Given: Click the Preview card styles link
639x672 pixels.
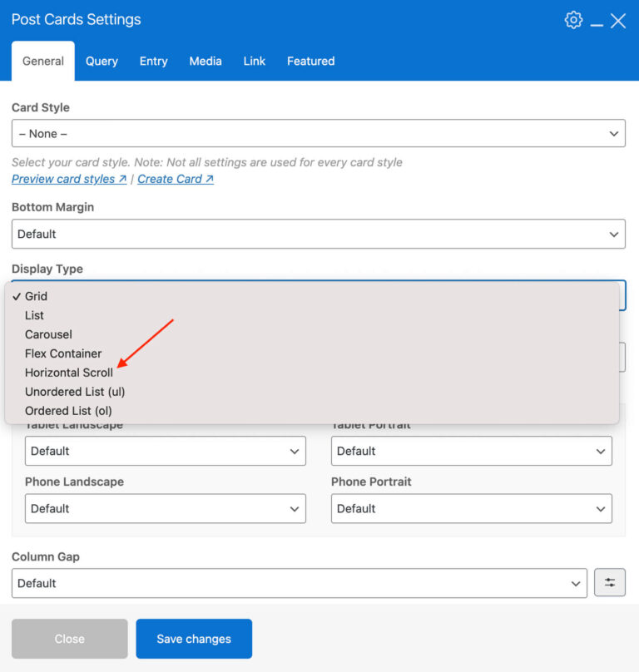Looking at the screenshot, I should (x=63, y=179).
